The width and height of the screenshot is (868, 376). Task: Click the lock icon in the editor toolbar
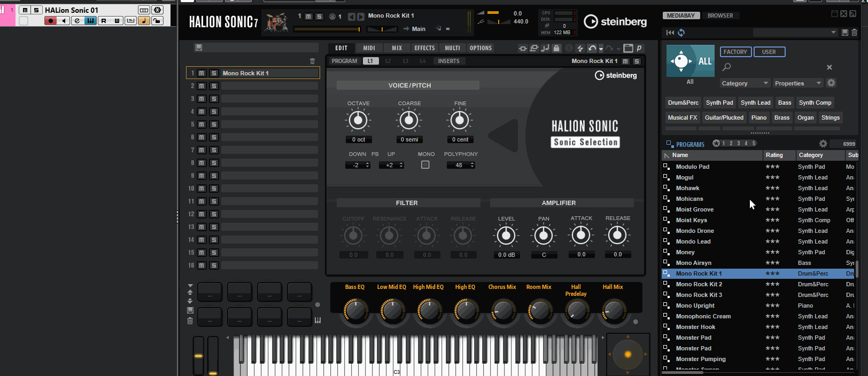tap(556, 48)
